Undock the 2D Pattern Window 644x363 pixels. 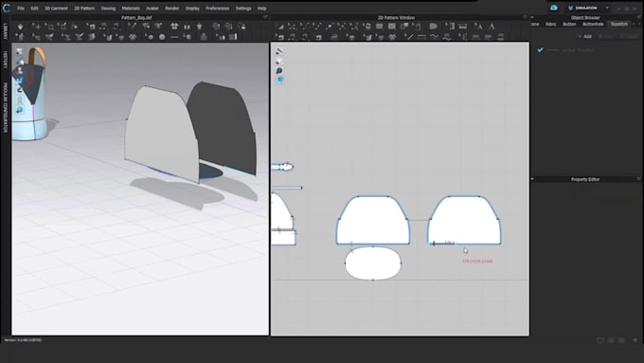click(525, 17)
